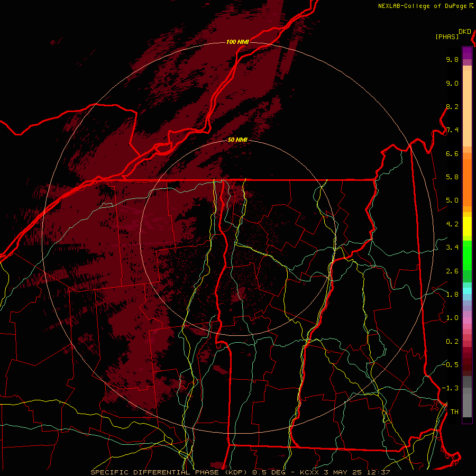Click the KCXX 3 MAY 25 12:37 timestamp
This screenshot has height=476, width=476.
click(345, 472)
